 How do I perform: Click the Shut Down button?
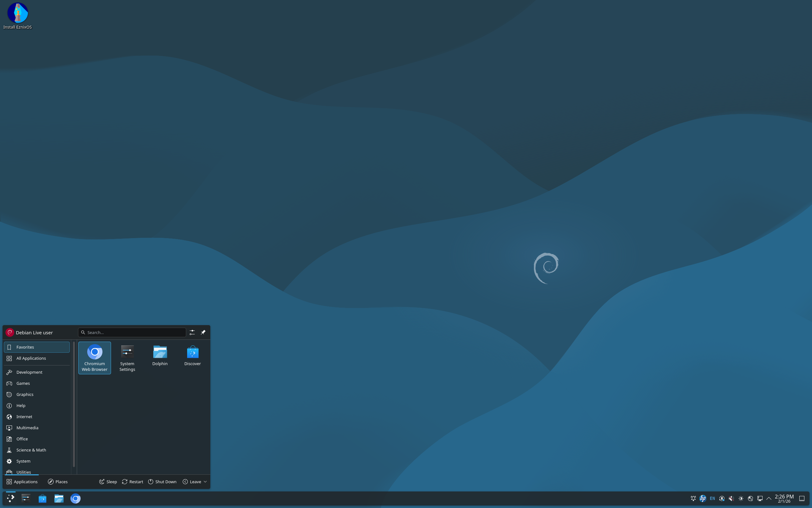click(162, 481)
